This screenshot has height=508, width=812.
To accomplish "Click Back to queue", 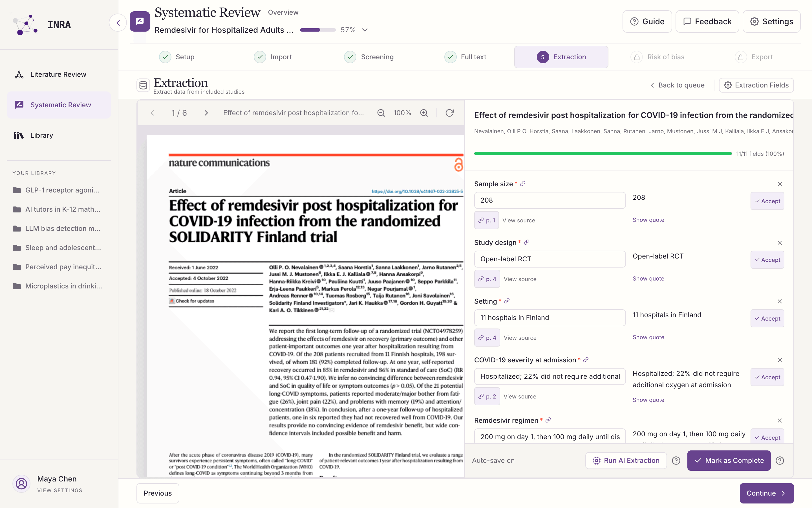I will tap(677, 85).
